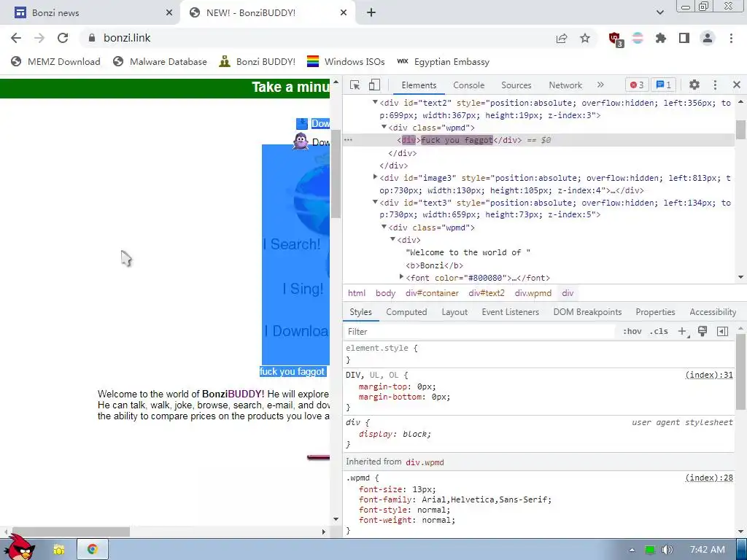Add a new style rule with plus icon
747x560 pixels.
[x=683, y=332]
